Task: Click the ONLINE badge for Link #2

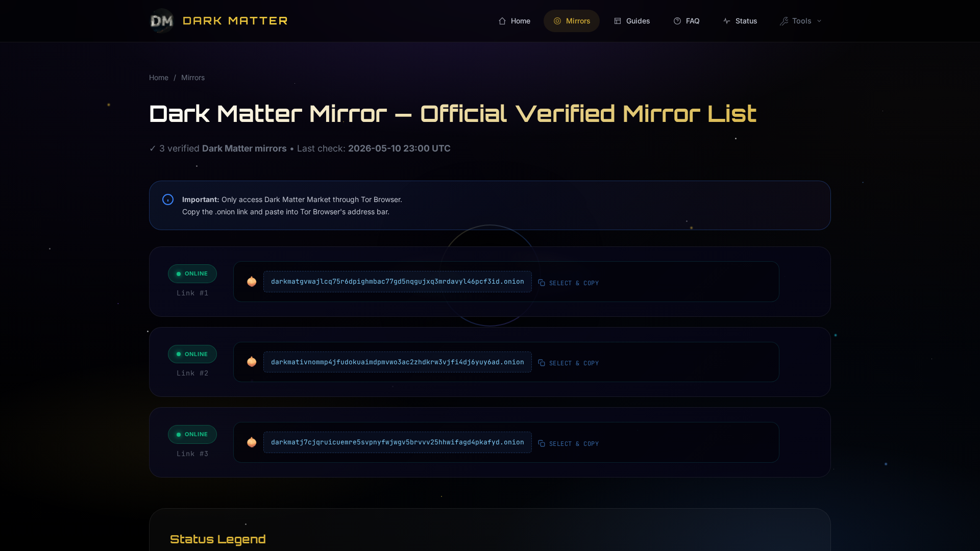Action: (192, 354)
